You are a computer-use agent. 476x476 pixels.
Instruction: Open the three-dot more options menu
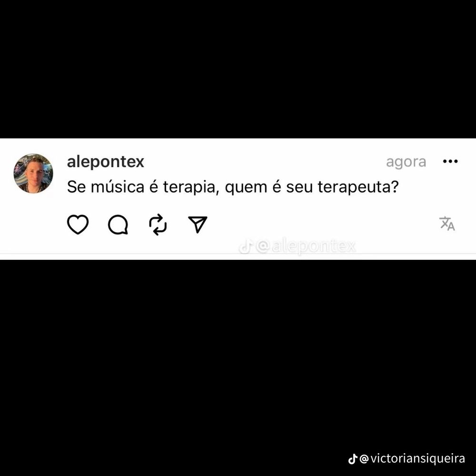450,161
